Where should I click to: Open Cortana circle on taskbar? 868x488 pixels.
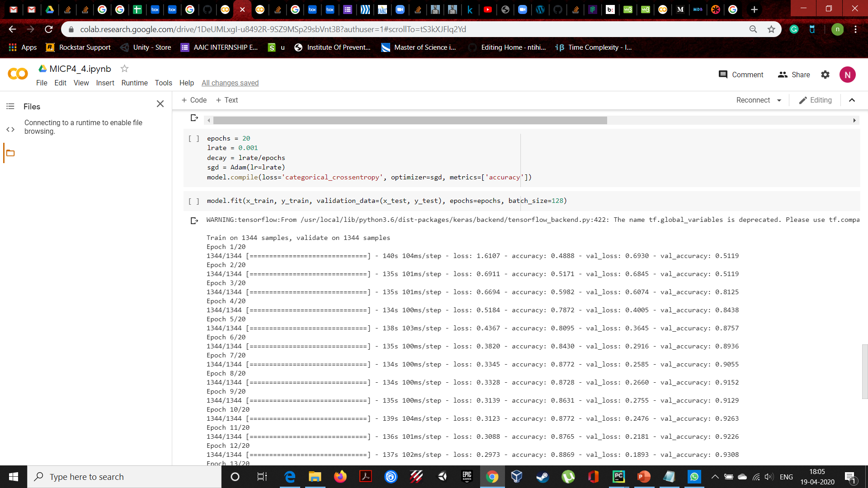235,477
